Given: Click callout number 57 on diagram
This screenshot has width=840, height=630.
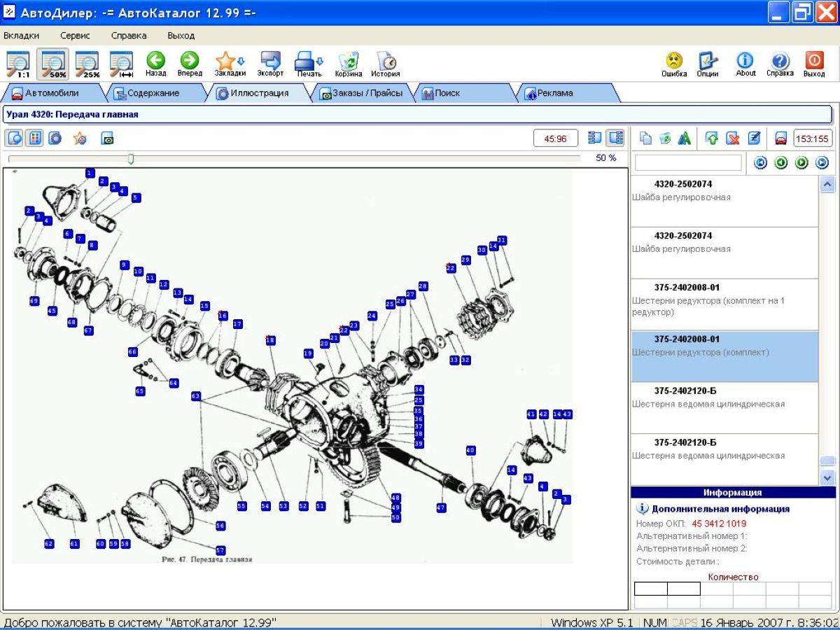Looking at the screenshot, I should [220, 550].
